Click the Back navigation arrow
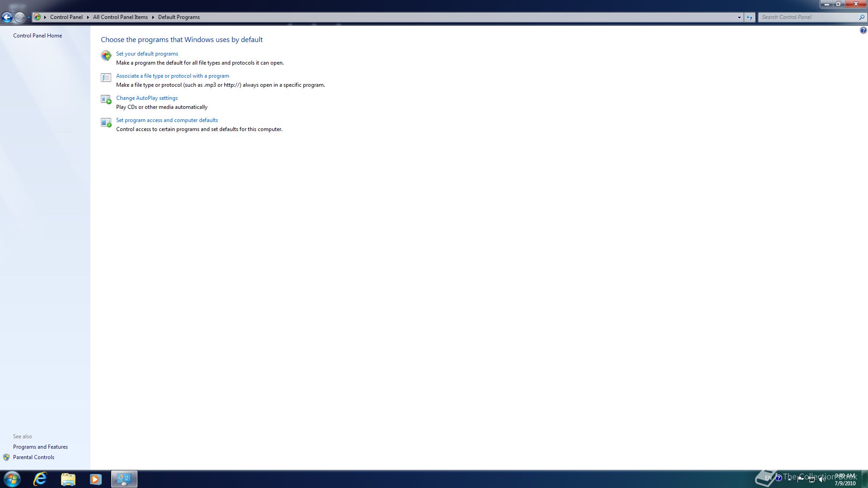The image size is (868, 488). [7, 17]
